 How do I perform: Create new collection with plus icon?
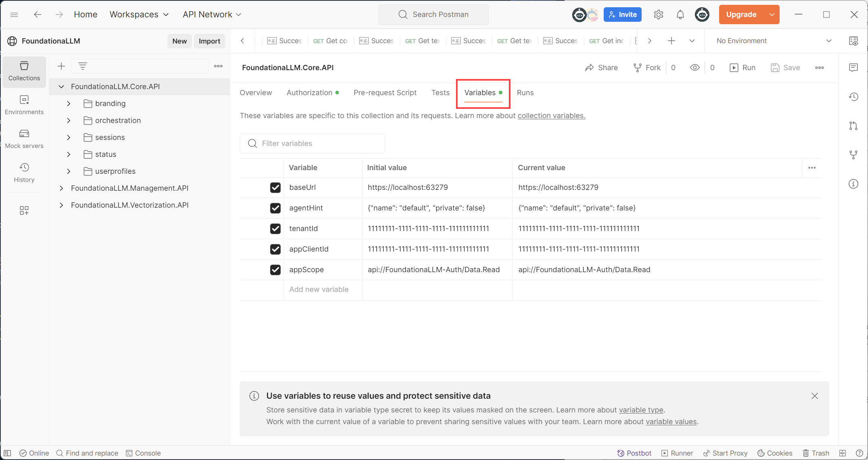click(x=61, y=66)
